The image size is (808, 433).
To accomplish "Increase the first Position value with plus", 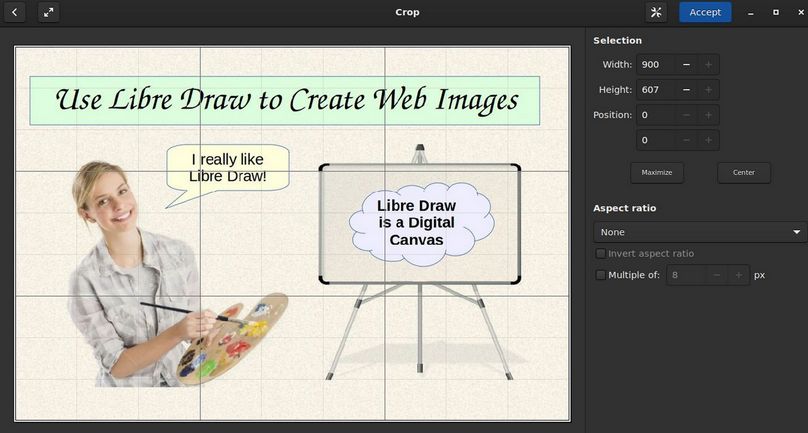I will pyautogui.click(x=709, y=115).
